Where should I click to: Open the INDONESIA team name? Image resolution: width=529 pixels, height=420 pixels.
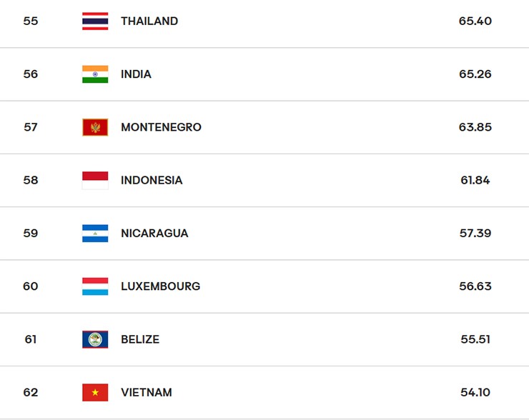[152, 180]
